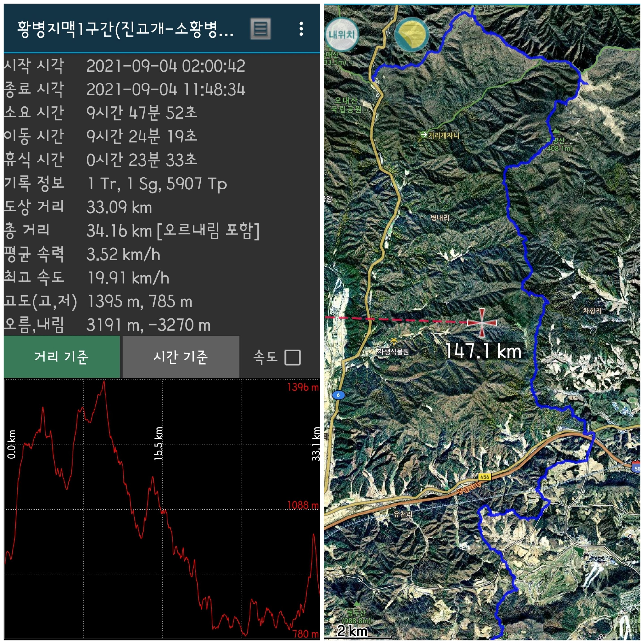Tap the 오대산 국립공원 map label

pos(346,104)
